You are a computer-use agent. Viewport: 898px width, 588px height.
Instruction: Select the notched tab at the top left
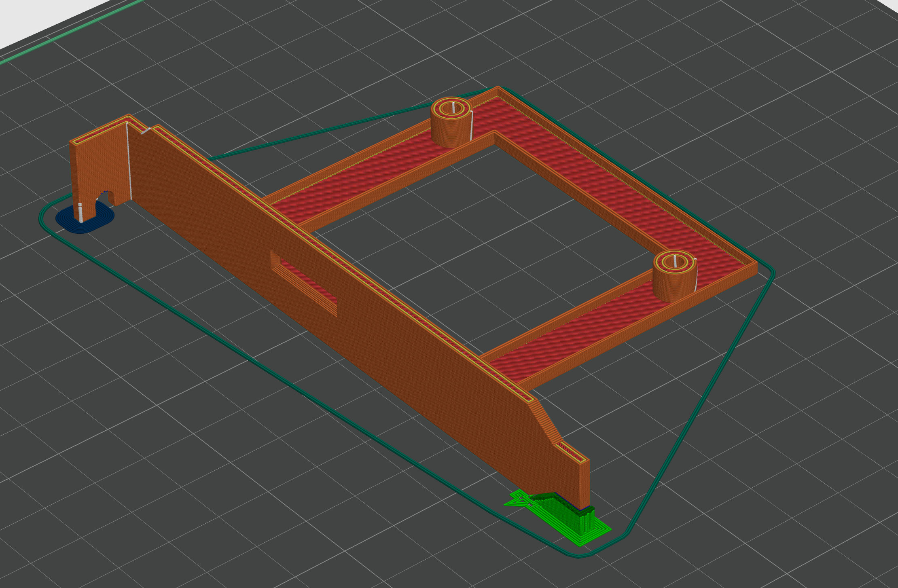pos(101,162)
